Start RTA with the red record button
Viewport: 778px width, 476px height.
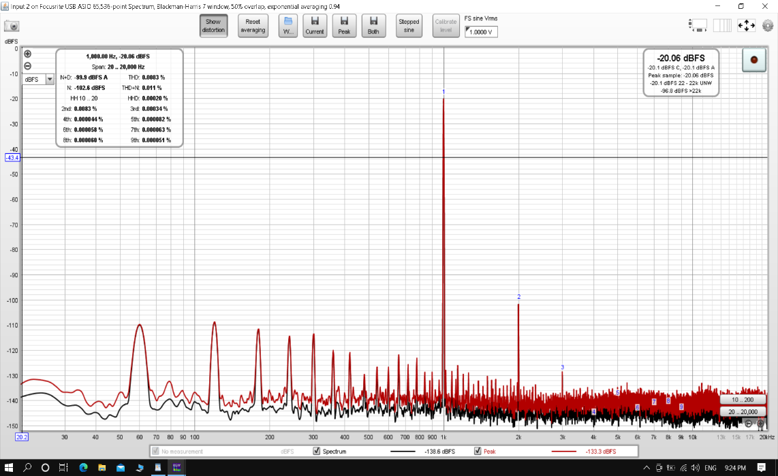[x=754, y=60]
